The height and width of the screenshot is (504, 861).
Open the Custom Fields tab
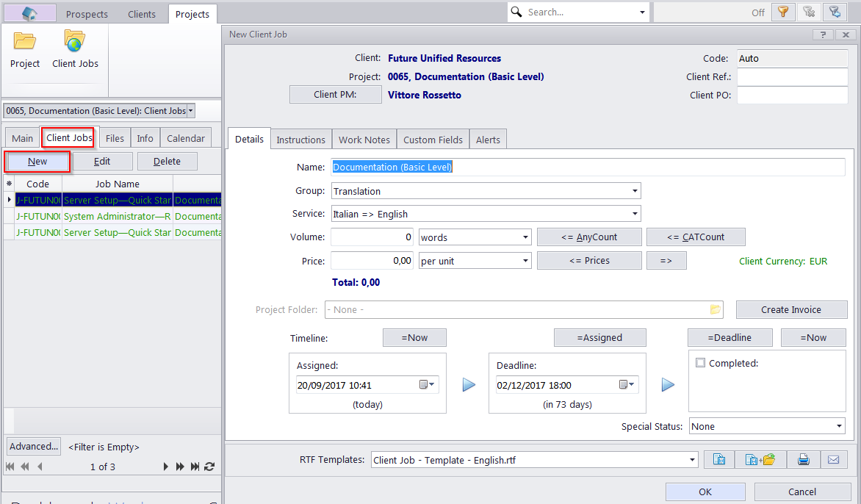point(433,140)
